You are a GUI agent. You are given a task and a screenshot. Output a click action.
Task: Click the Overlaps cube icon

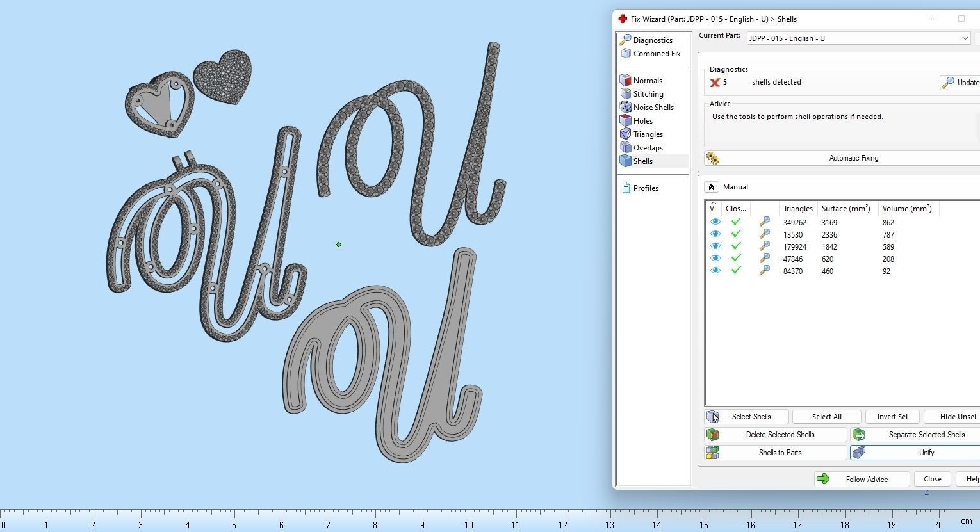[x=626, y=148]
